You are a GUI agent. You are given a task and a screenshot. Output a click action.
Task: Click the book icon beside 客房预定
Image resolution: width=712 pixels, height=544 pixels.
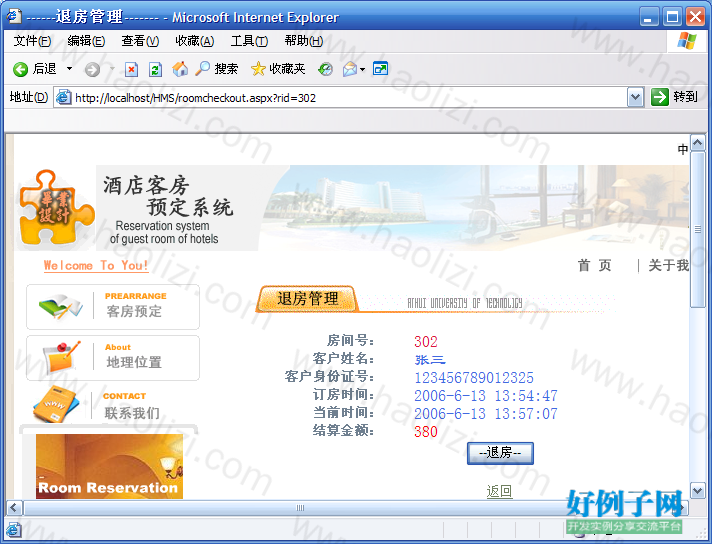pyautogui.click(x=61, y=307)
